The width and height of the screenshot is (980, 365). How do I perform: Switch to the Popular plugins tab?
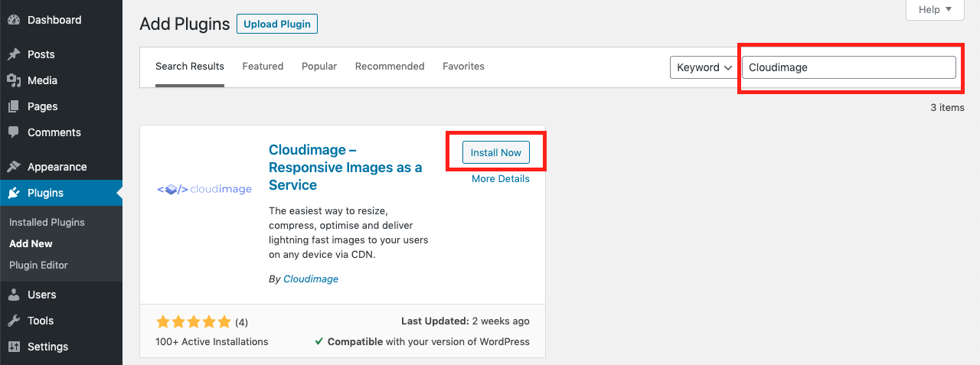(x=319, y=67)
